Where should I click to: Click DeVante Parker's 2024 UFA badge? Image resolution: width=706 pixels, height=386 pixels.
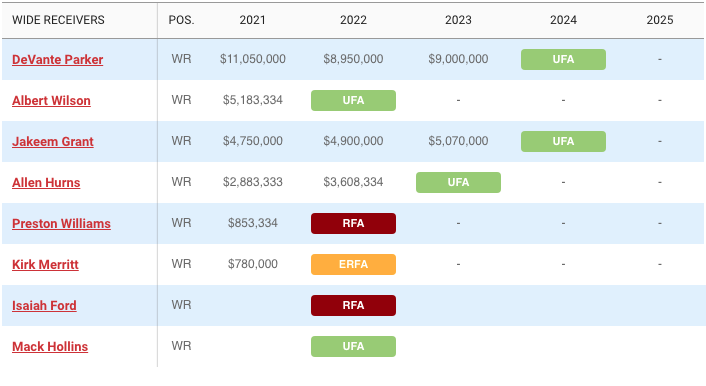tap(563, 59)
